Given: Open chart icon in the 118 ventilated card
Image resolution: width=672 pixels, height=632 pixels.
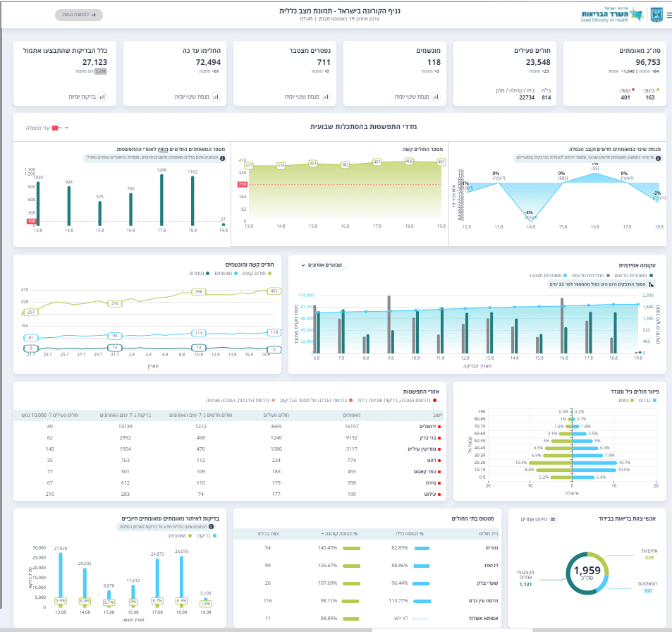Looking at the screenshot, I should point(436,97).
